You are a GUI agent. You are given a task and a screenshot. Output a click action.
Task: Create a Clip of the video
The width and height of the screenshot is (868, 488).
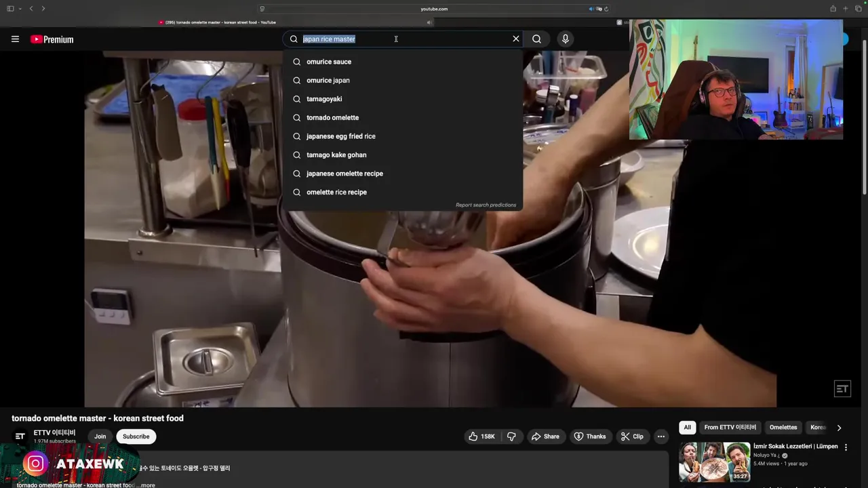click(x=632, y=436)
